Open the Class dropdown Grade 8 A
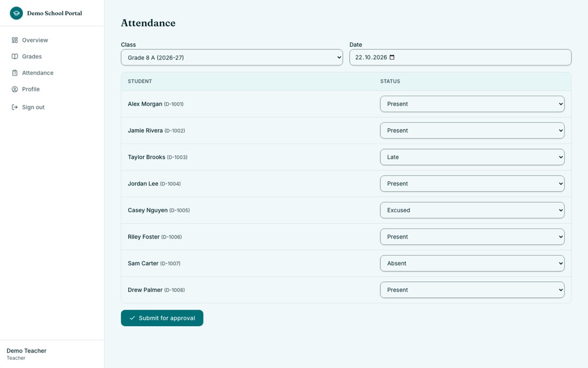 coord(232,58)
